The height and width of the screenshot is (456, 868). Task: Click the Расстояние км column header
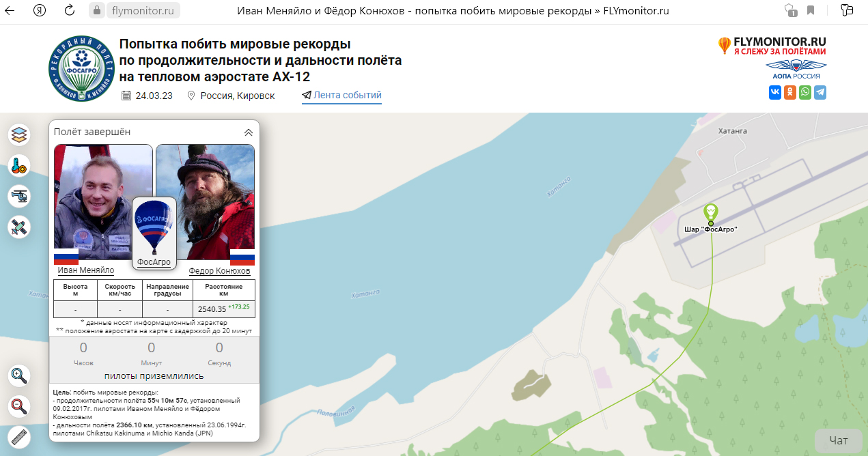[224, 290]
